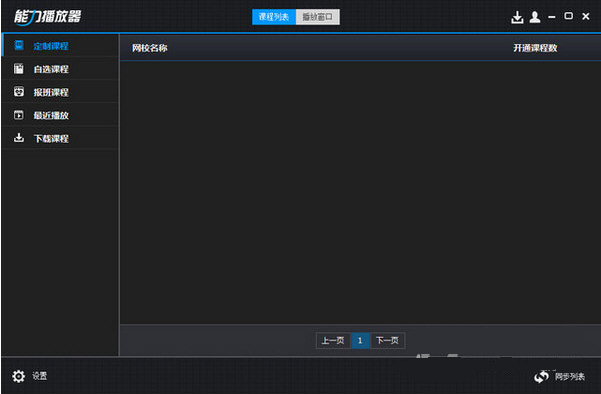Image resolution: width=601 pixels, height=394 pixels.
Task: Click the 下载课程 download icon
Action: click(19, 138)
